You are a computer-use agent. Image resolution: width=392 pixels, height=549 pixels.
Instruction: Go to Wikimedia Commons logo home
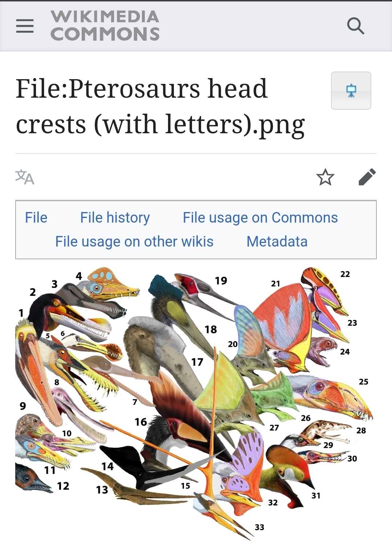(x=105, y=25)
